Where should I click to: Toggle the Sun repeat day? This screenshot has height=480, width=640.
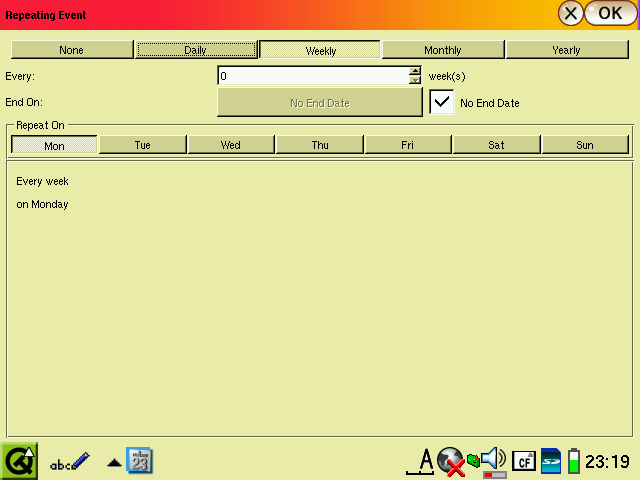585,145
